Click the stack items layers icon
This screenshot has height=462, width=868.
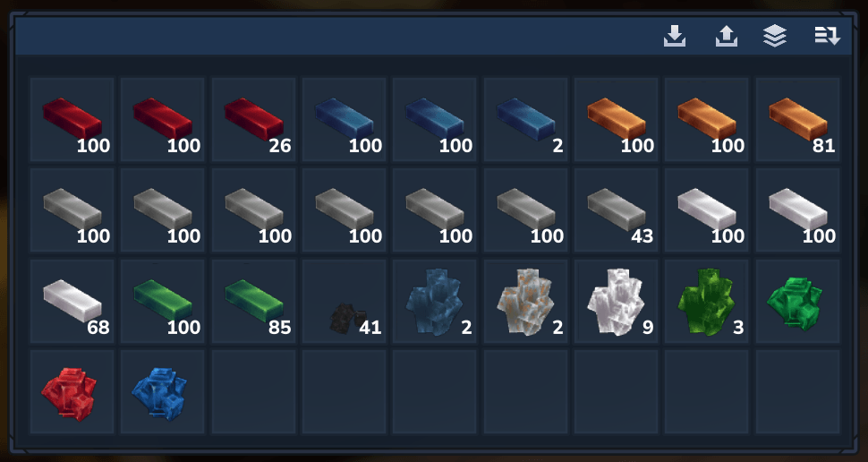click(774, 37)
